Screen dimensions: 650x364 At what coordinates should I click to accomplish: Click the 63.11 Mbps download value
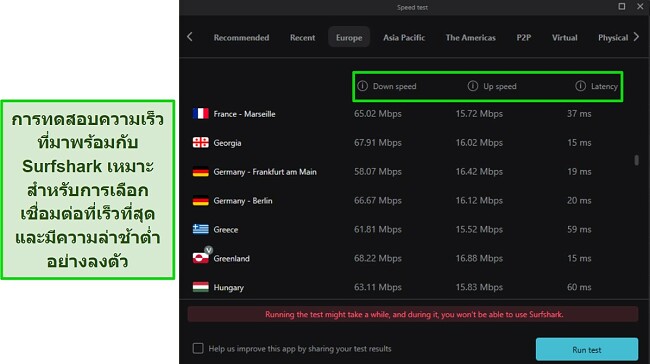coord(378,287)
